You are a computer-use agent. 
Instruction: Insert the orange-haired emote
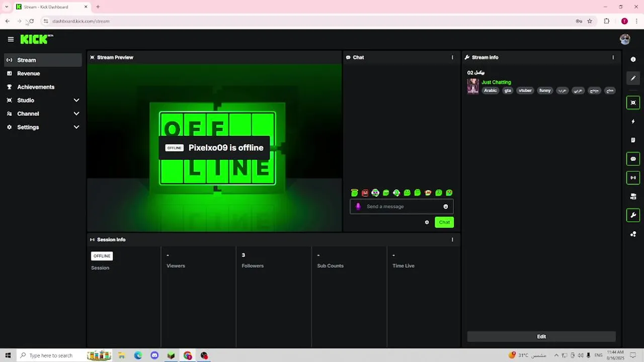(428, 193)
